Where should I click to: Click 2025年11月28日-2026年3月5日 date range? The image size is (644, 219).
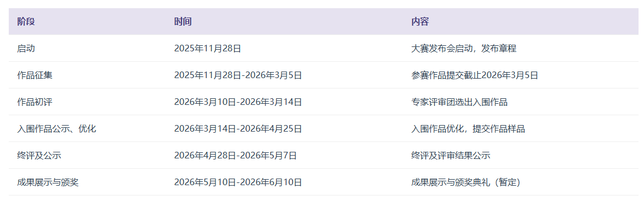(x=238, y=75)
